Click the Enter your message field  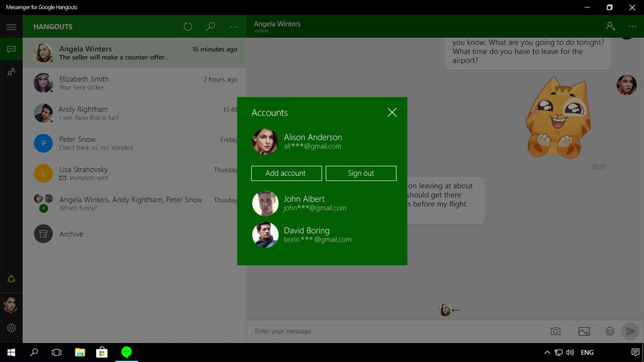coord(398,331)
